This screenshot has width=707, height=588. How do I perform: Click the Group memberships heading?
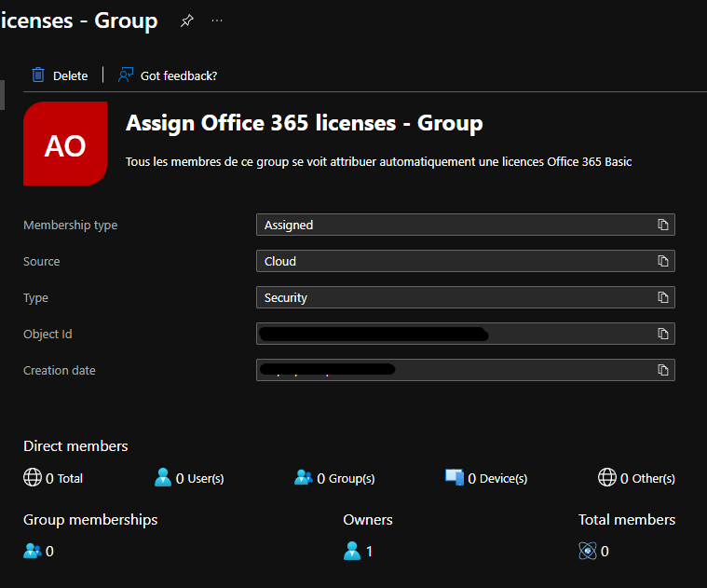[x=90, y=520]
